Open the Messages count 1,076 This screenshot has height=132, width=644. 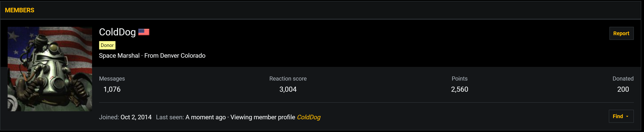[x=112, y=89]
